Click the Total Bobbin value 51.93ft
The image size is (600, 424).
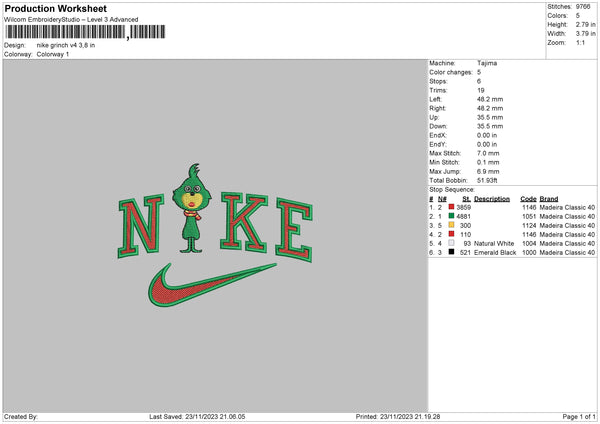pos(487,180)
